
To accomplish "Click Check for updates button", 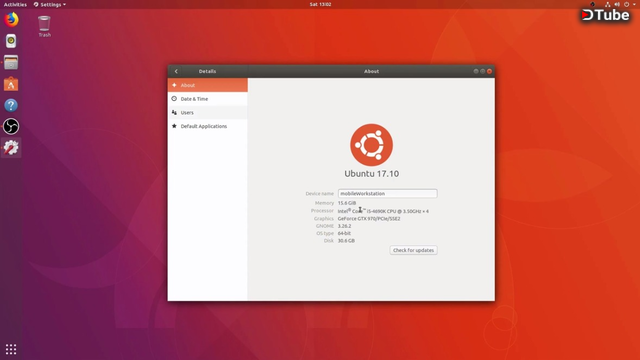I will coord(413,250).
